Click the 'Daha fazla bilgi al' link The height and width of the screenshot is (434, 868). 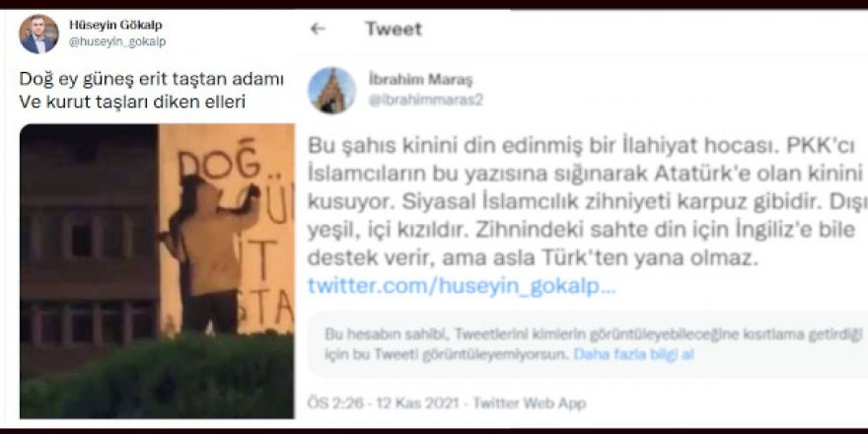[633, 354]
